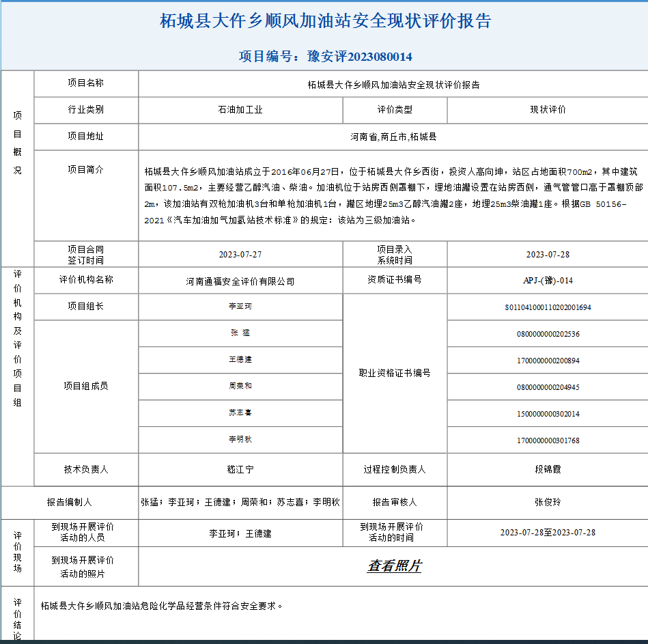Select the 项目合同签订时间 label
The image size is (648, 644).
(86, 255)
